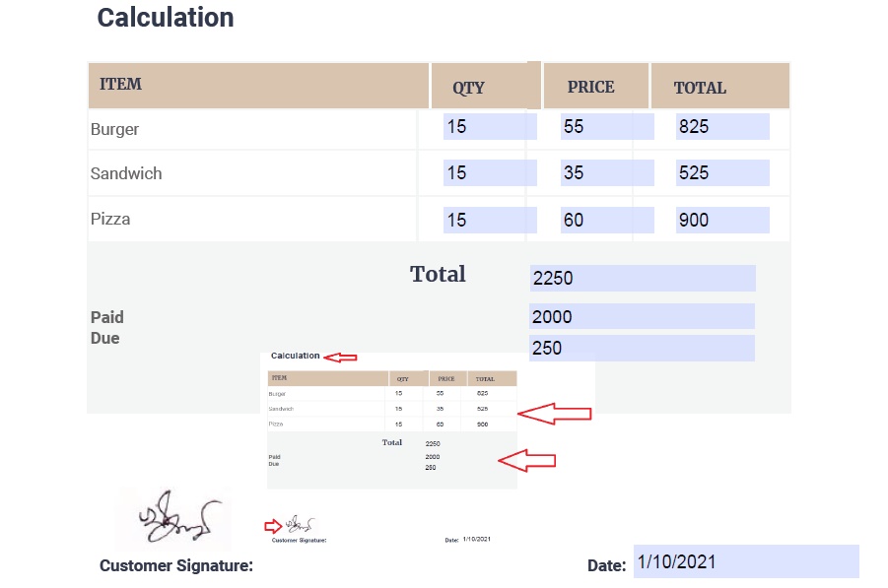Select the Sandwich price field showing 35
This screenshot has height=588, width=888.
606,173
